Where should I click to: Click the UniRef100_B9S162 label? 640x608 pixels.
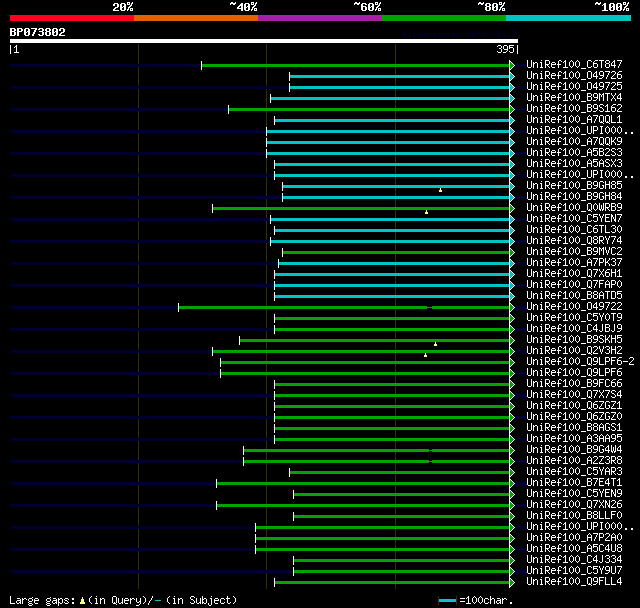point(574,109)
